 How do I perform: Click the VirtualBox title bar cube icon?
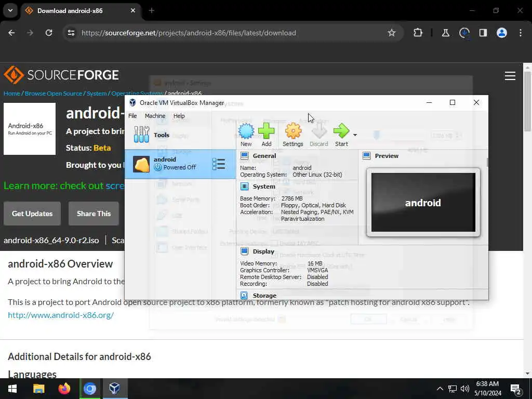click(x=132, y=102)
